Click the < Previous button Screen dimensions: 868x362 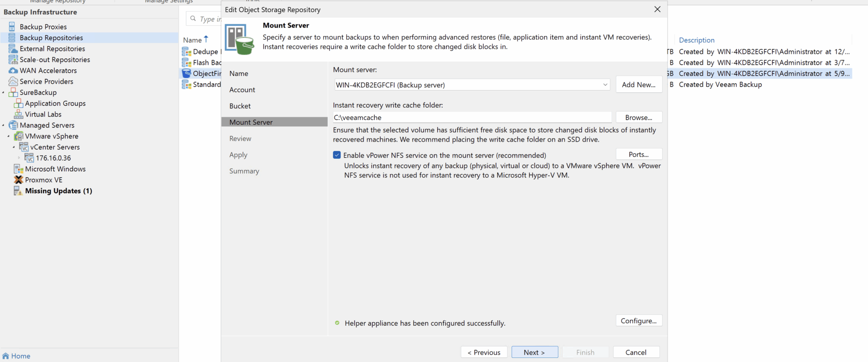click(x=484, y=352)
